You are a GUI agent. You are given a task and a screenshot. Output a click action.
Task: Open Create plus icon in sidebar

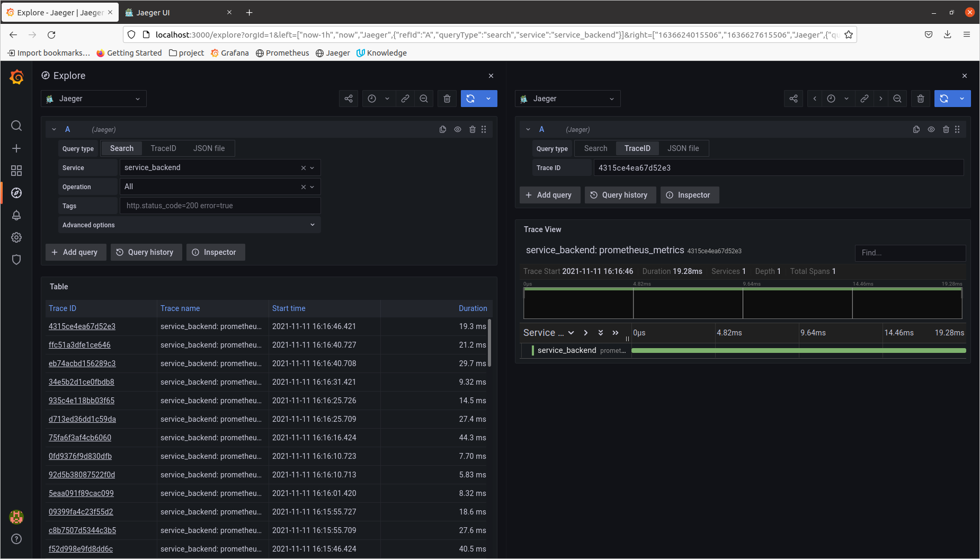pyautogui.click(x=16, y=148)
